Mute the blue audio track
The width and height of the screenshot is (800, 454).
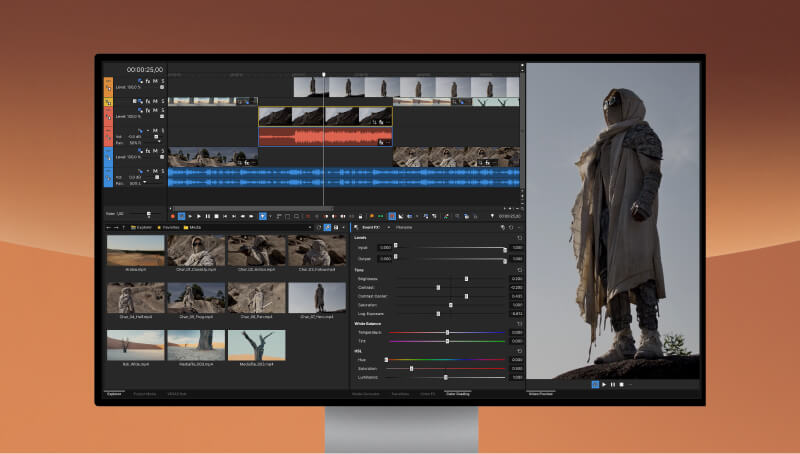click(x=155, y=171)
